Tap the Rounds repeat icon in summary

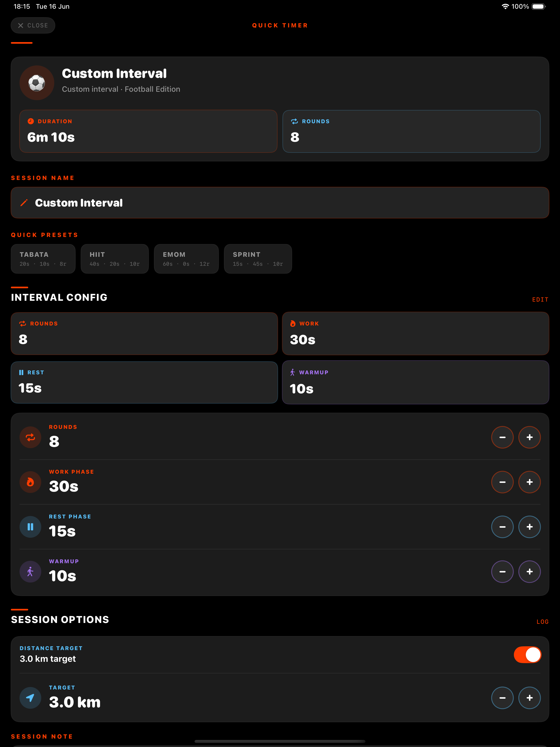tap(294, 121)
